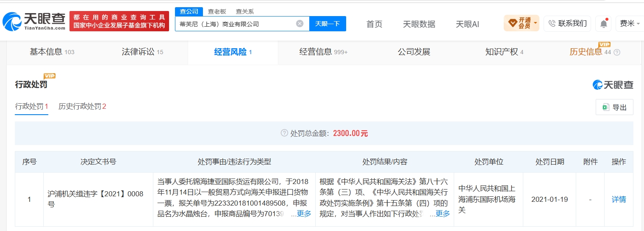Click the 操作 column header
Screen dimensions: 644x231
click(619, 162)
